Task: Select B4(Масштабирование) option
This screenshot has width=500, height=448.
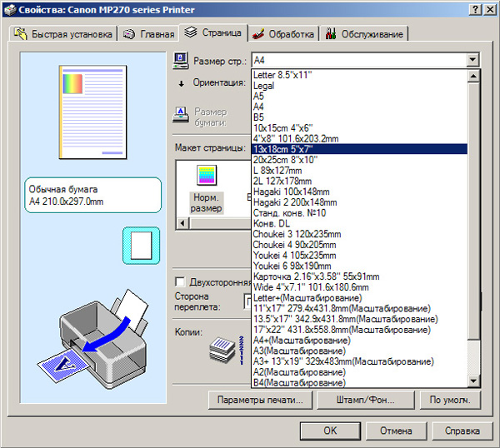Action: (360, 383)
